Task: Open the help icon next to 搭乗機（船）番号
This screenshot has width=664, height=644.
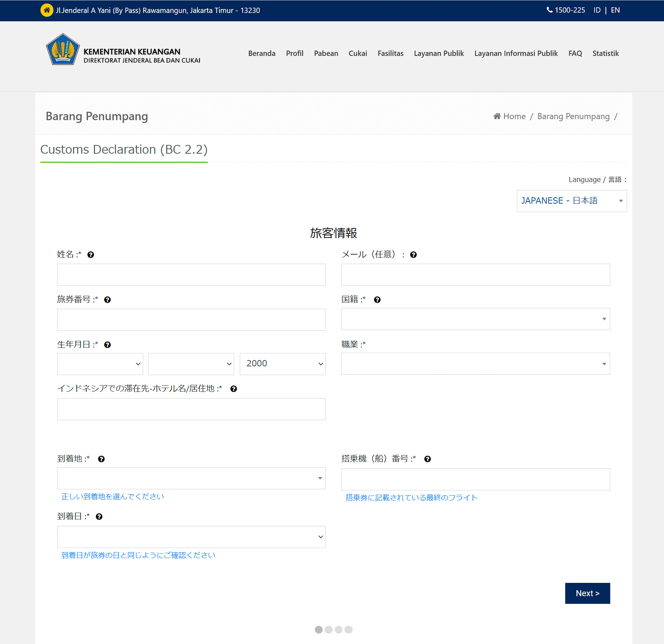Action: [428, 459]
